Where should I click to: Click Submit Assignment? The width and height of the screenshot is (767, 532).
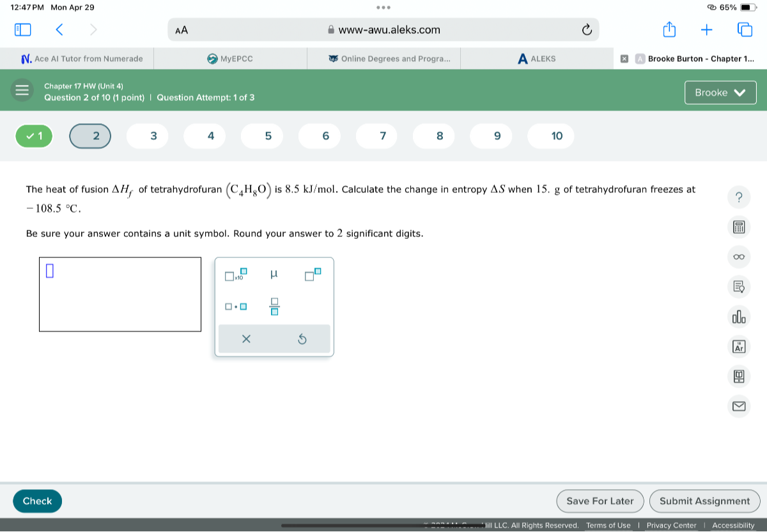coord(704,501)
